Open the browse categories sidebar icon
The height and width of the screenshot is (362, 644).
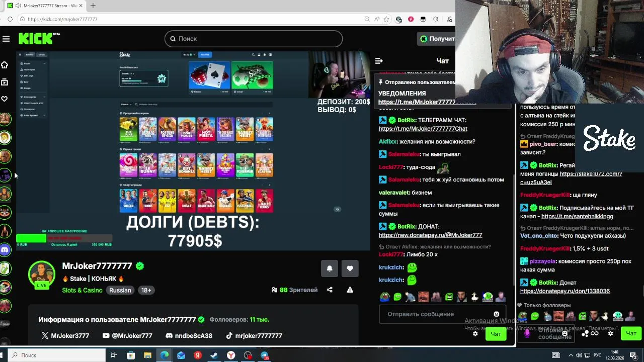point(5,81)
